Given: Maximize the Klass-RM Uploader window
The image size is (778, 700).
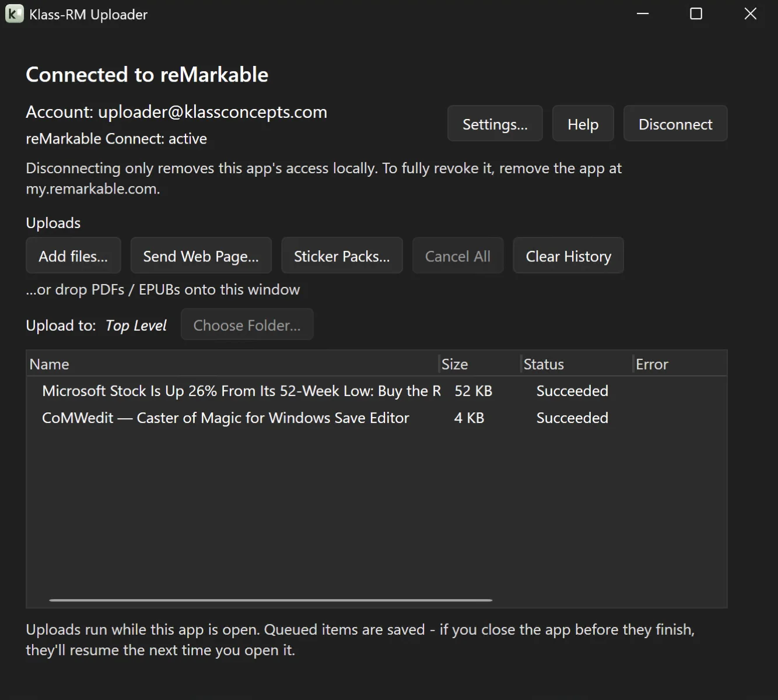Looking at the screenshot, I should [x=696, y=13].
